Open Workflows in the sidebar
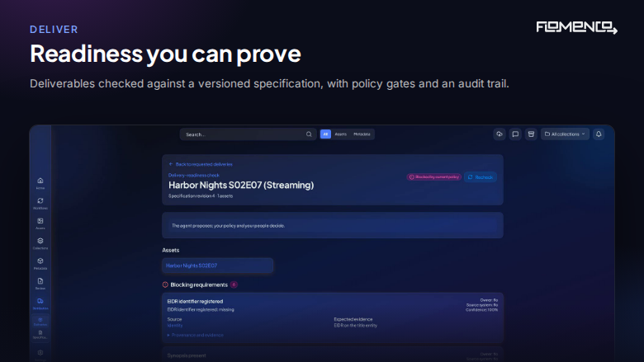The height and width of the screenshot is (362, 644). pyautogui.click(x=40, y=203)
